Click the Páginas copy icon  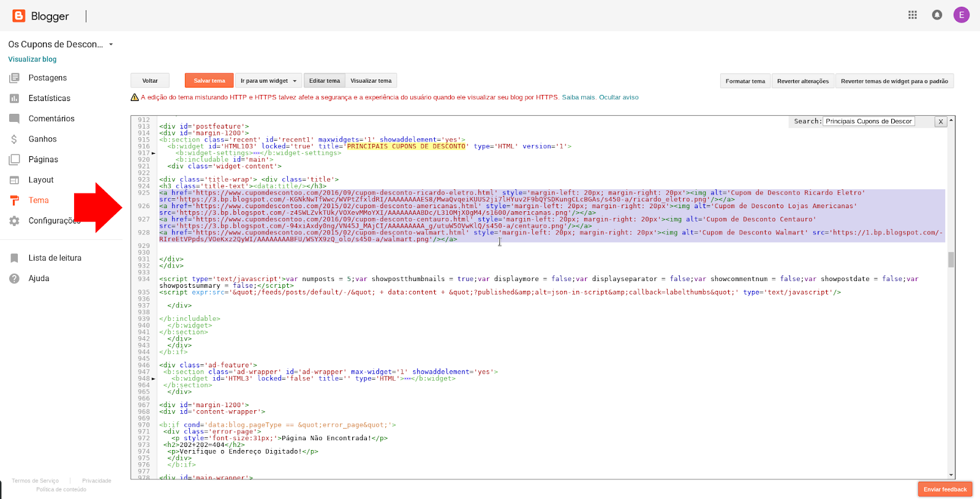coord(14,159)
